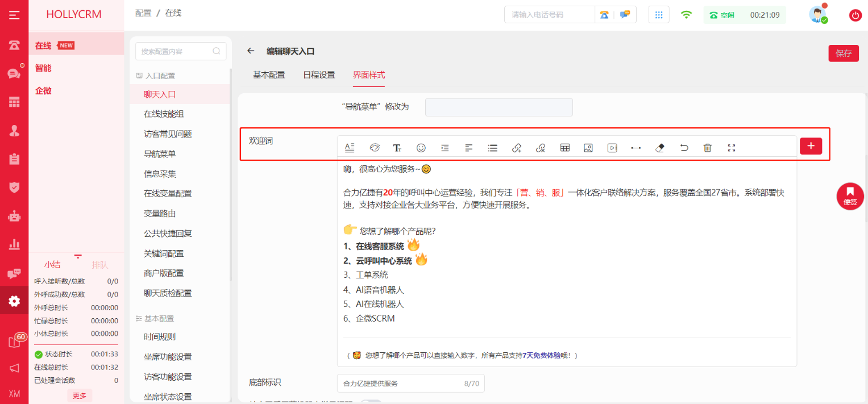The height and width of the screenshot is (404, 868).
Task: Open the text color palette tool
Action: click(374, 148)
